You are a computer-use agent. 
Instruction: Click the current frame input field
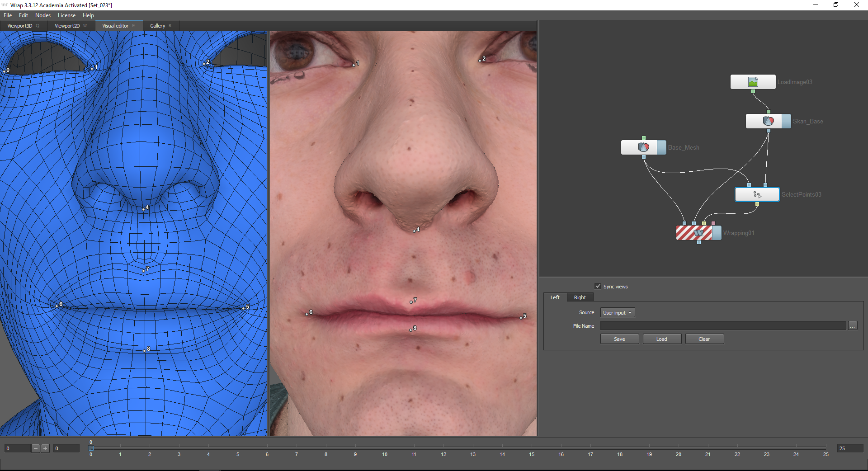point(17,448)
